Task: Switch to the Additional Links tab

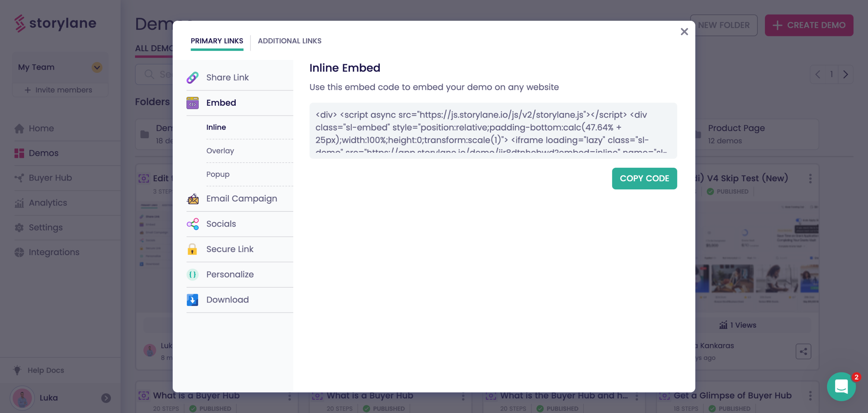Action: coord(290,41)
